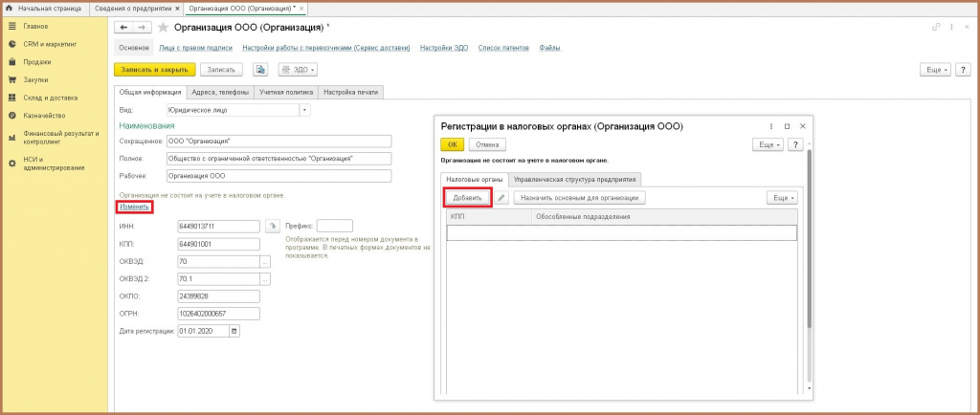Open the Закупки cart icon

11,80
